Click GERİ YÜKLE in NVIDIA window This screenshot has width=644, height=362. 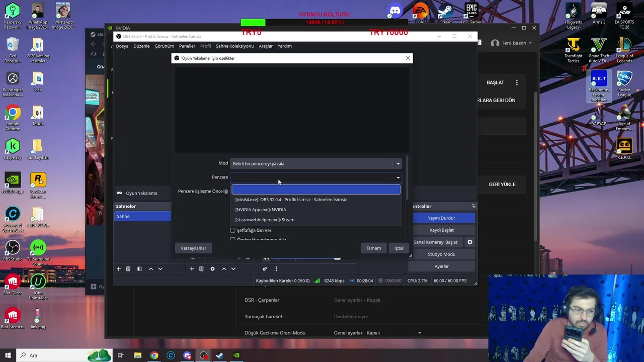coord(502,184)
